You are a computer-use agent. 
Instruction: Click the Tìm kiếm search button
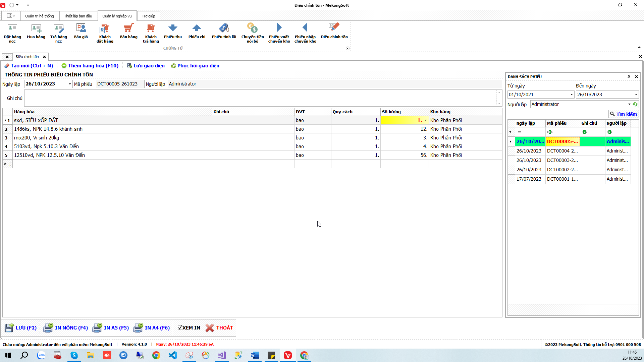(x=623, y=114)
